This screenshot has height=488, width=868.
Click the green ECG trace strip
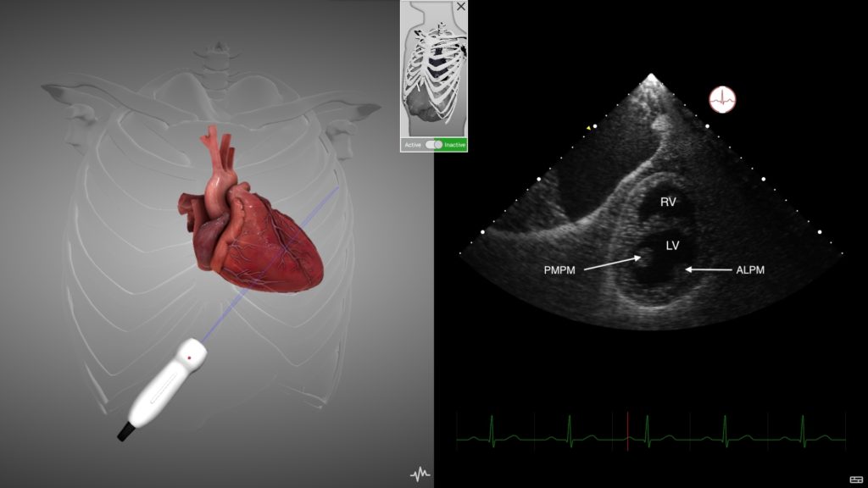coord(651,431)
